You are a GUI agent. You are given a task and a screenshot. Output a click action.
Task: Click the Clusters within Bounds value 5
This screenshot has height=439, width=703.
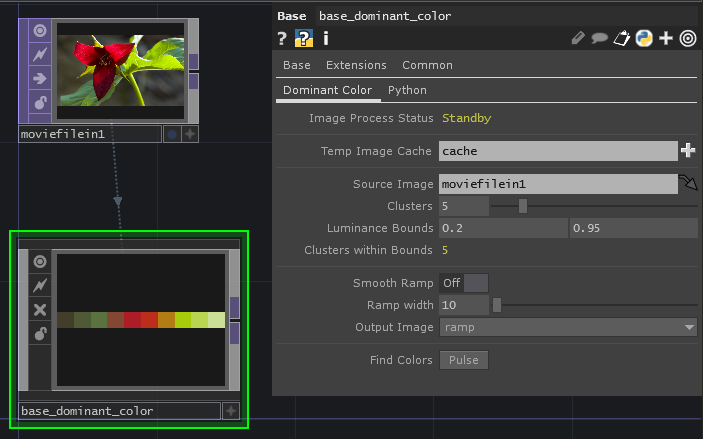445,250
